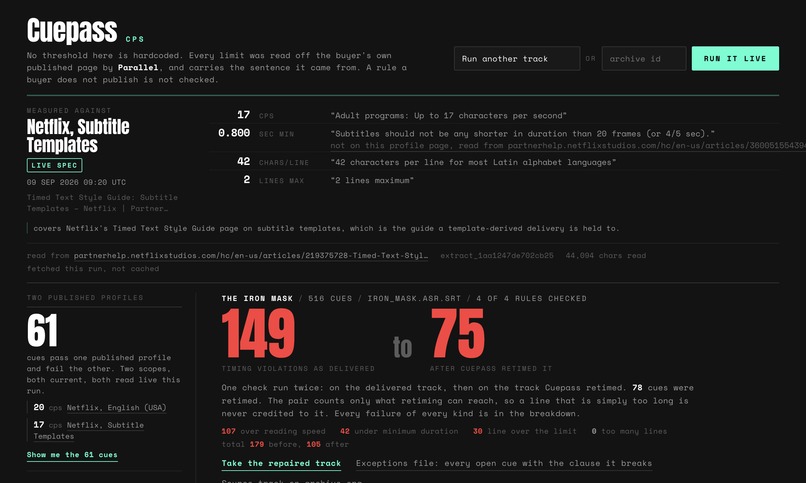The image size is (806, 483).
Task: Click the 'THE IRON MASK' track title
Action: tap(257, 298)
